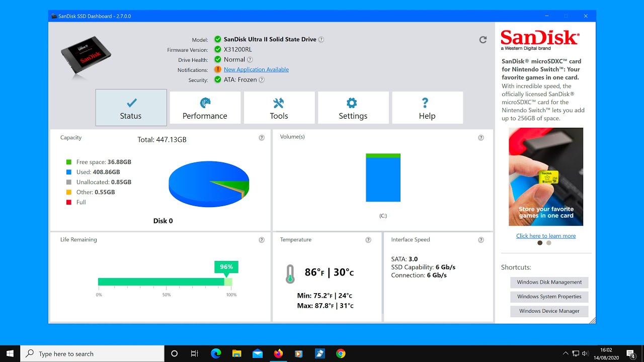Click the firmware version X31200RL
Screen dimensions: 644x362
point(238,50)
